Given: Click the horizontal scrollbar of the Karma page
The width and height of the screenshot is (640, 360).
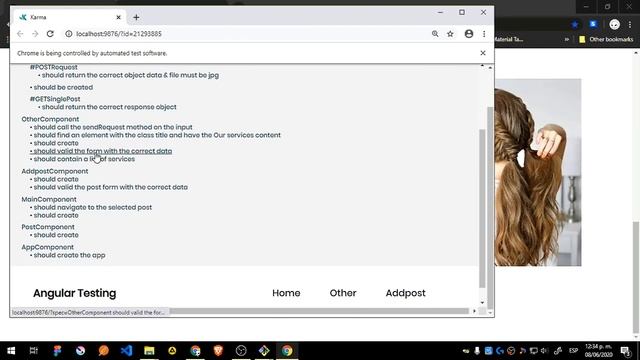Looking at the screenshot, I should 319,311.
